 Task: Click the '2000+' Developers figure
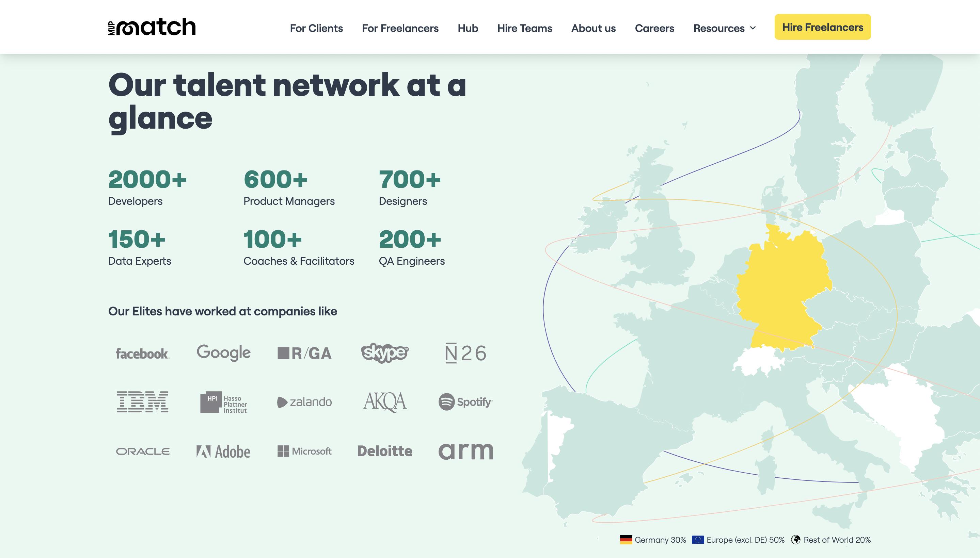(147, 179)
